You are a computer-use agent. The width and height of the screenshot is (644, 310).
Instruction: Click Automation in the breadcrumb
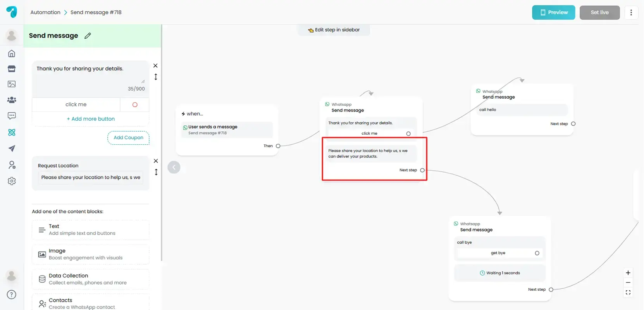click(x=45, y=12)
